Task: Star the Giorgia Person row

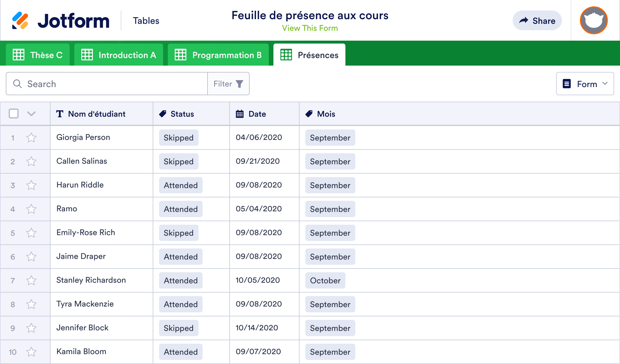Action: [31, 138]
